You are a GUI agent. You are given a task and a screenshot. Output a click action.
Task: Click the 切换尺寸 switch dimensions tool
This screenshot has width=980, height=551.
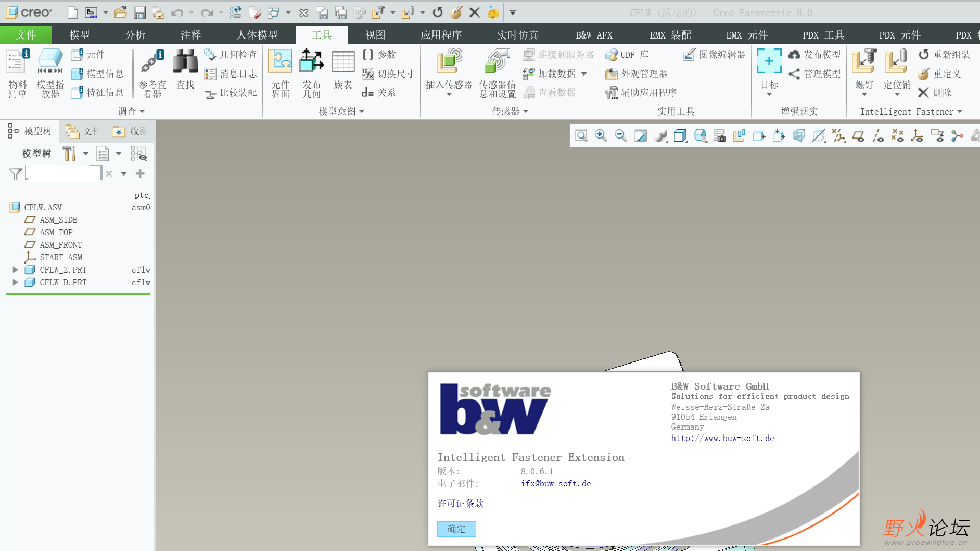point(388,73)
